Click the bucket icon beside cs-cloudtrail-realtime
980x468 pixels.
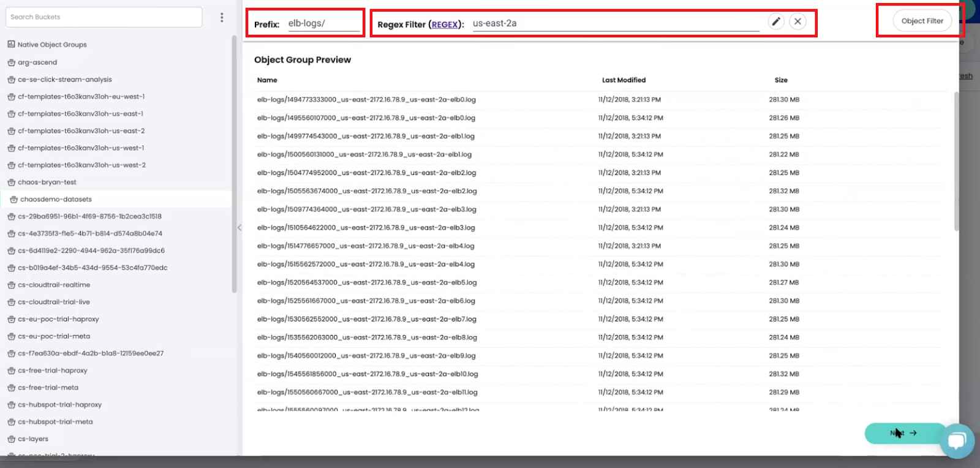click(11, 285)
